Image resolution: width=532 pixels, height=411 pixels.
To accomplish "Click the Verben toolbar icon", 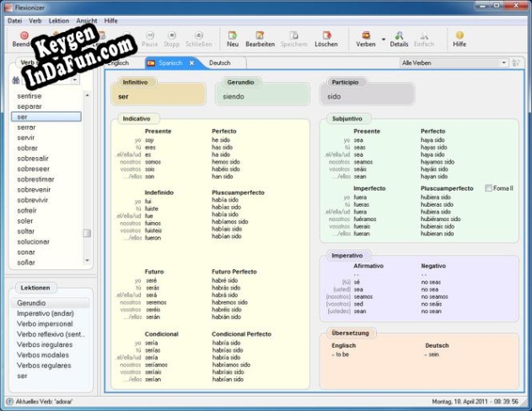I will [x=366, y=35].
